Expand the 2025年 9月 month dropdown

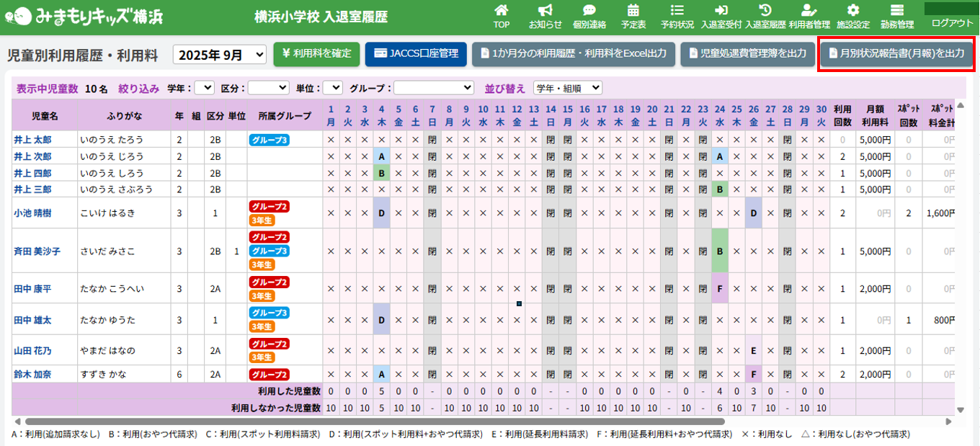pyautogui.click(x=220, y=55)
